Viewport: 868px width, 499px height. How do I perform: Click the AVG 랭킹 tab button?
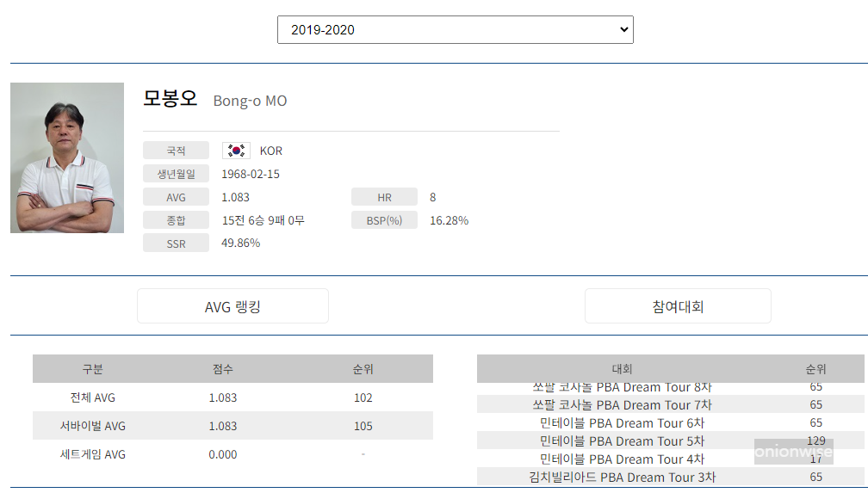pyautogui.click(x=232, y=305)
